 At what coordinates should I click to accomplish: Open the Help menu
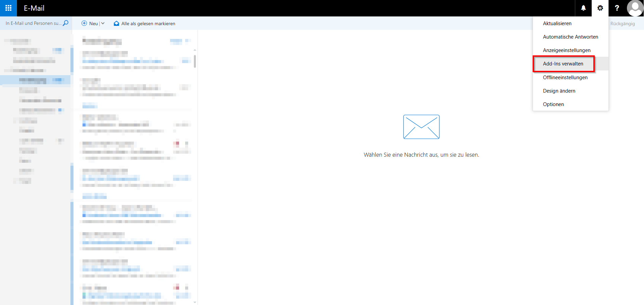pyautogui.click(x=617, y=8)
